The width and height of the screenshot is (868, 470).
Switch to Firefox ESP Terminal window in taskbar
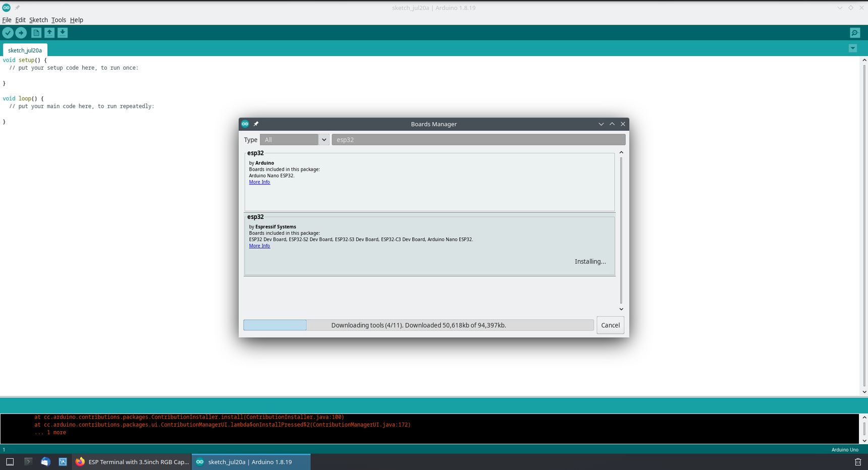tap(133, 462)
